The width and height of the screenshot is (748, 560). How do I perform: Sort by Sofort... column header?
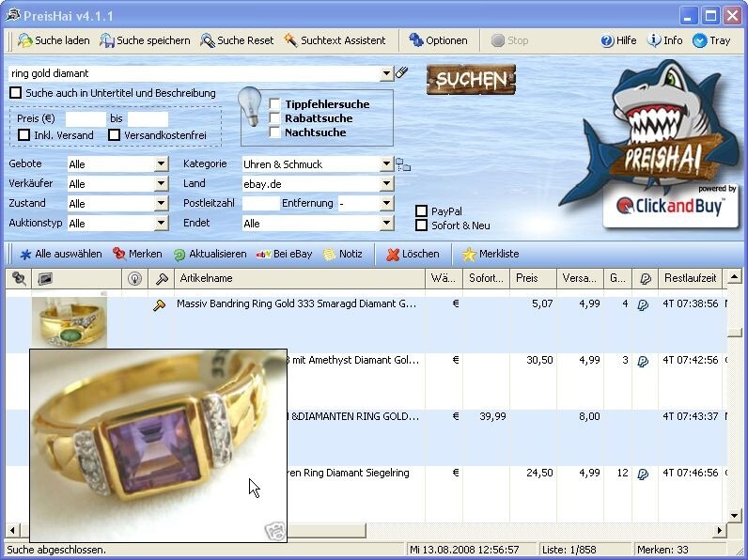(x=486, y=278)
